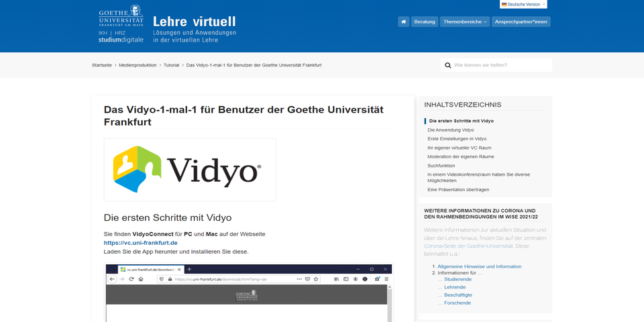Open 'Allgemeine Hinweise und Information' link
Screen dimensions: 644x322
(479, 266)
